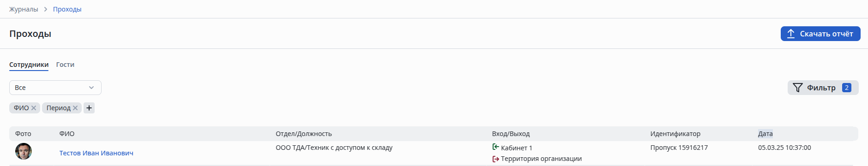Click the employee photo thumbnail

click(x=24, y=151)
